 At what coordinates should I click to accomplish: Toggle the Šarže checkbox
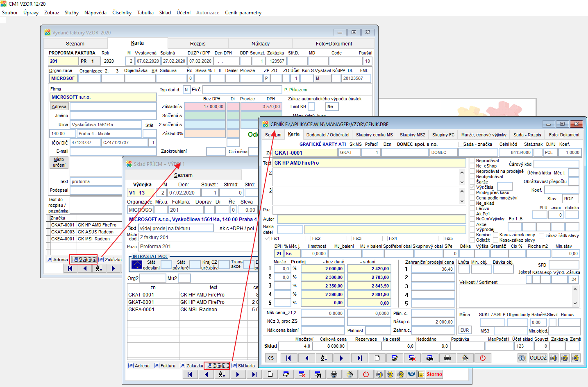[x=472, y=182]
